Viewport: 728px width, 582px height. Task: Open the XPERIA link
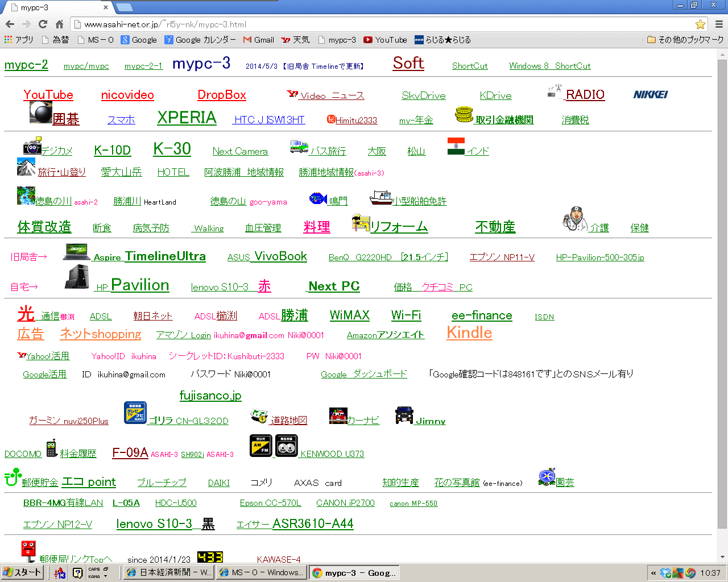tap(187, 117)
